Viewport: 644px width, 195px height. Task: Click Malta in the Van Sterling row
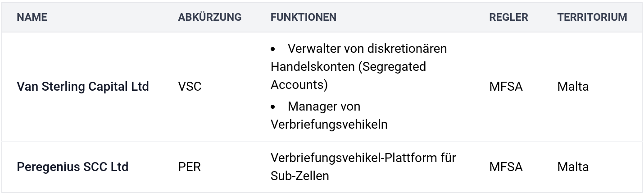(573, 87)
